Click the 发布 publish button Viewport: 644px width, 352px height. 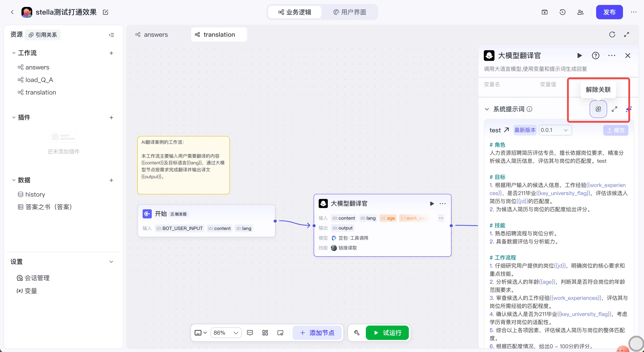(x=609, y=12)
